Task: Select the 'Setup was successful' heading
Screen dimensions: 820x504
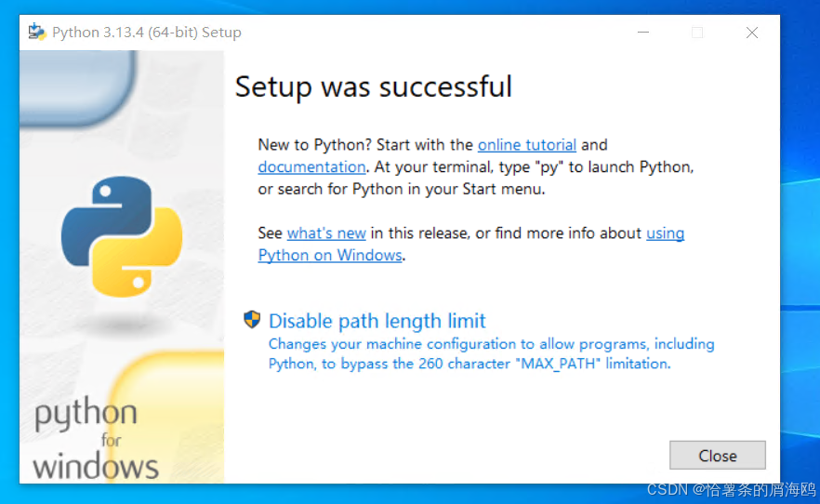Action: (373, 86)
